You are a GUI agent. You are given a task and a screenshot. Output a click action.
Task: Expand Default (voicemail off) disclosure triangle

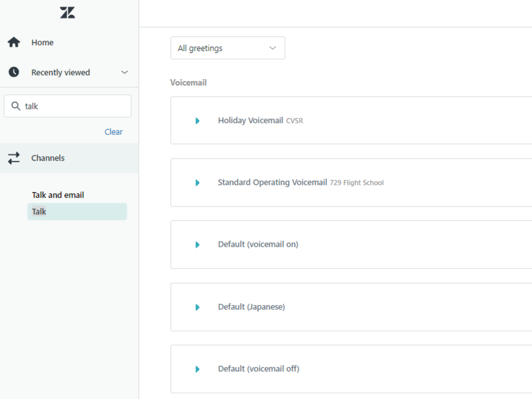(x=197, y=369)
